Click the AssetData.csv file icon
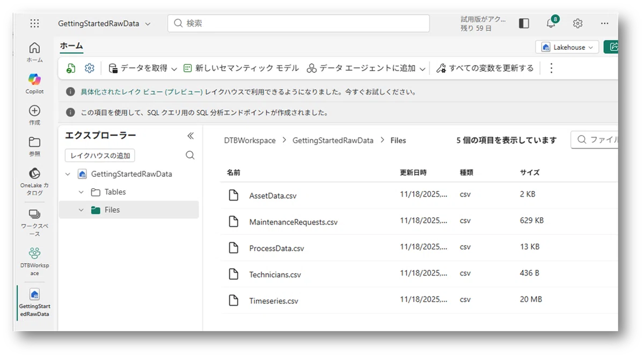 coord(233,195)
